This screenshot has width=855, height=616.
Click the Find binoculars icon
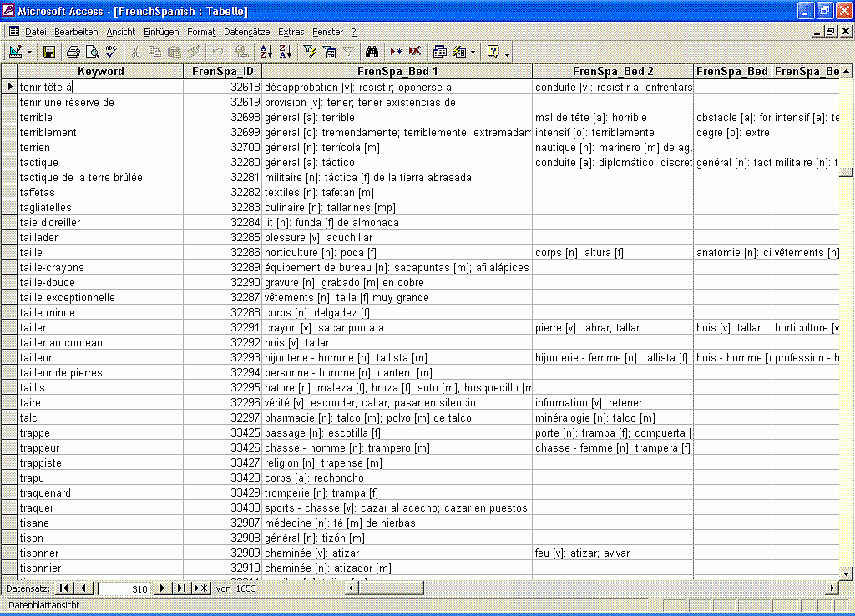372,52
